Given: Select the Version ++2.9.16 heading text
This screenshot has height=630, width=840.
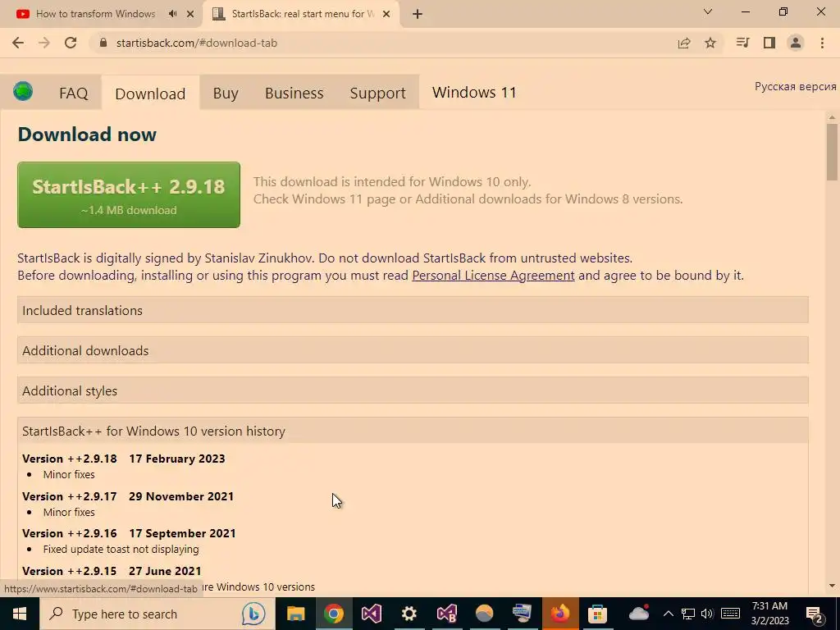Looking at the screenshot, I should click(x=70, y=533).
